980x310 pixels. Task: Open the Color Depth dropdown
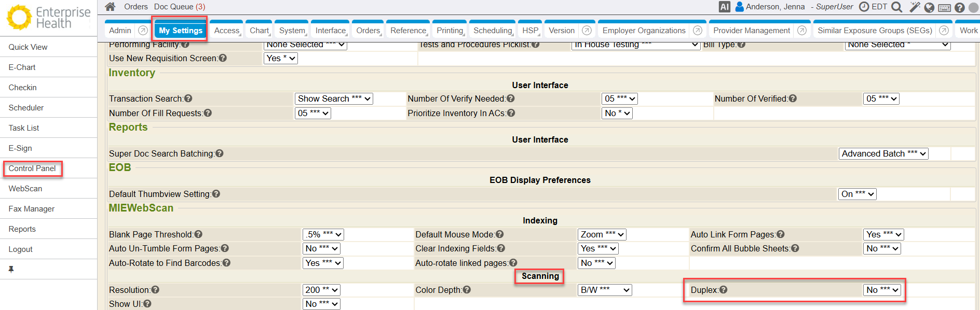click(605, 290)
